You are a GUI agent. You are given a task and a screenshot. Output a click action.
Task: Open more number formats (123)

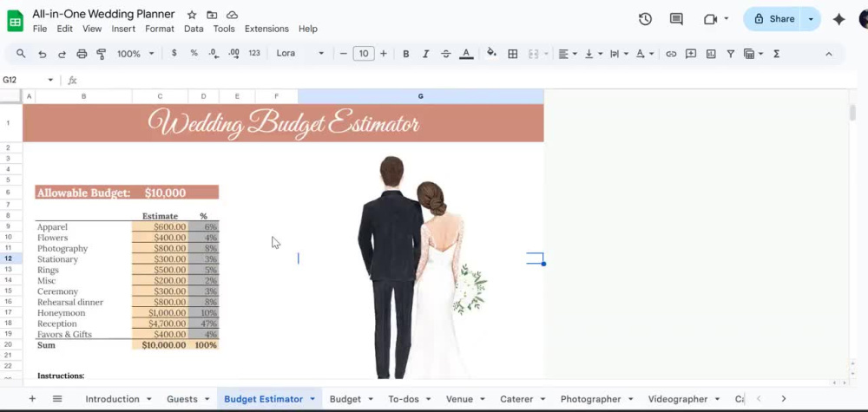254,53
